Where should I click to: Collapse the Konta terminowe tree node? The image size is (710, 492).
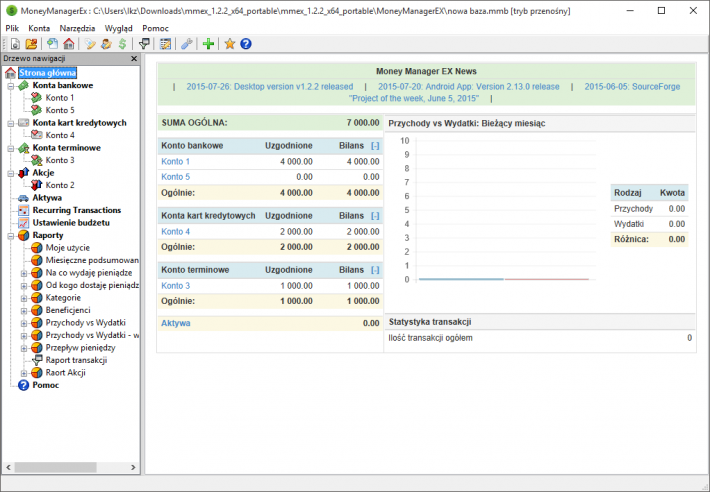10,148
